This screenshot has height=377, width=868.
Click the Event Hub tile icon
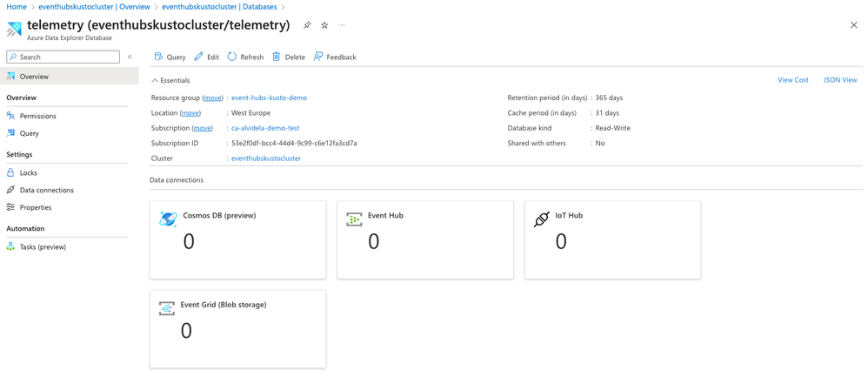pyautogui.click(x=354, y=219)
